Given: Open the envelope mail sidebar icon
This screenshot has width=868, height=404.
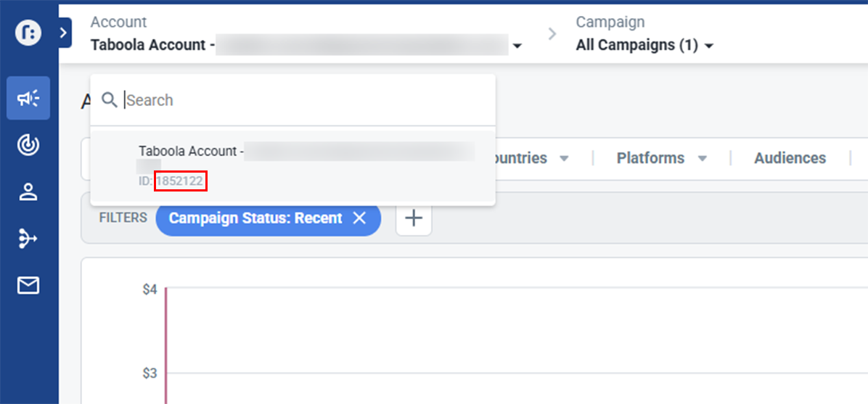Looking at the screenshot, I should click(x=28, y=286).
